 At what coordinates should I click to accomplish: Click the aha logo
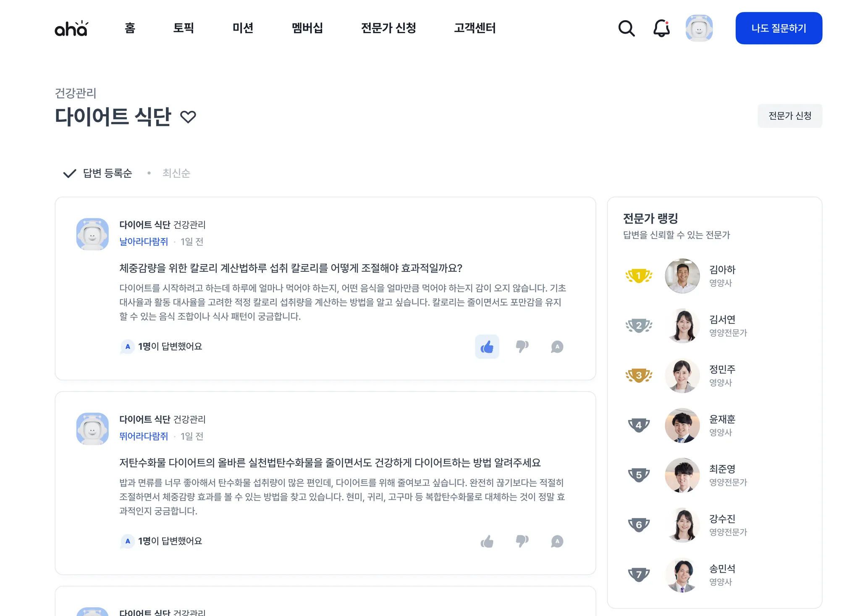click(x=72, y=28)
